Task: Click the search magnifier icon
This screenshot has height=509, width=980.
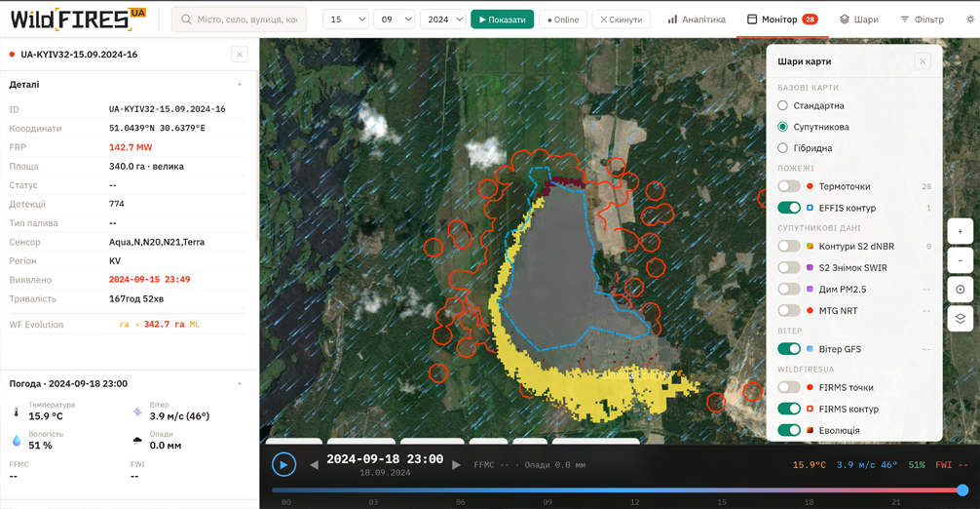Action: [186, 20]
